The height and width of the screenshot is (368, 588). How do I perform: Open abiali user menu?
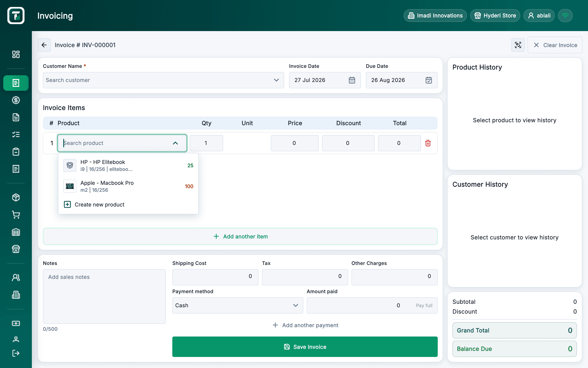click(x=539, y=16)
